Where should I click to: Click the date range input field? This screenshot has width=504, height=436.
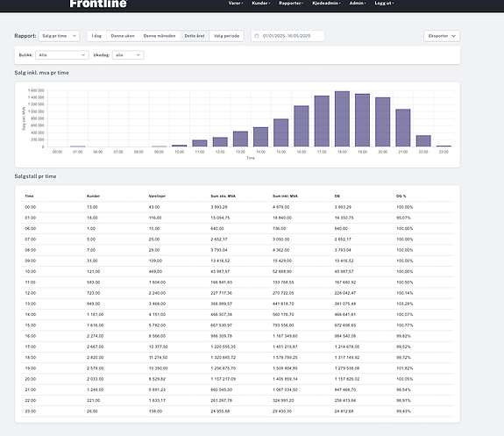[x=287, y=36]
